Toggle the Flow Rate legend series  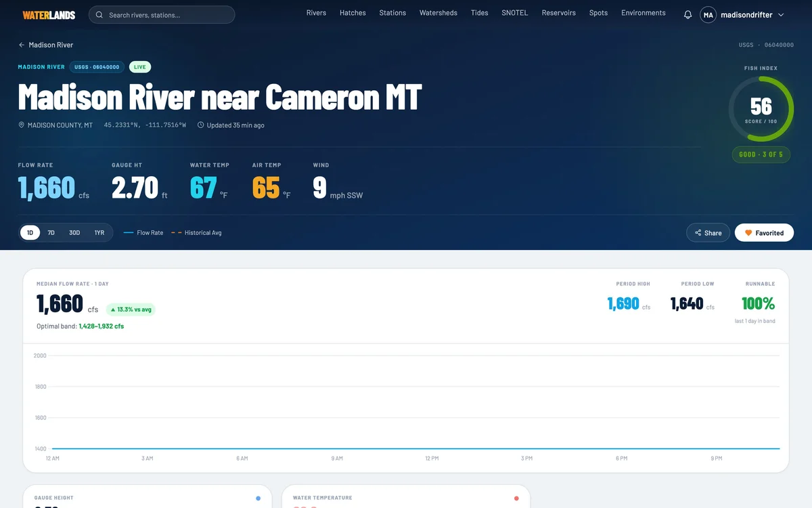[x=143, y=233]
